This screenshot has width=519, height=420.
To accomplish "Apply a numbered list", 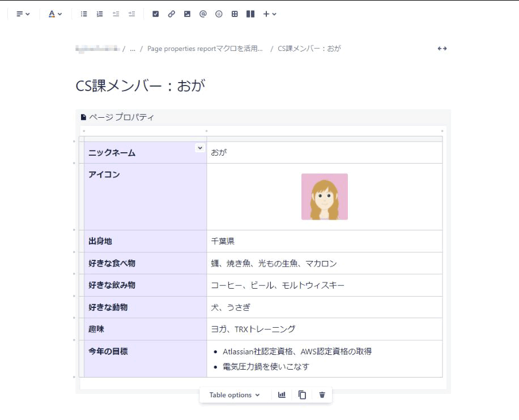I will (99, 14).
